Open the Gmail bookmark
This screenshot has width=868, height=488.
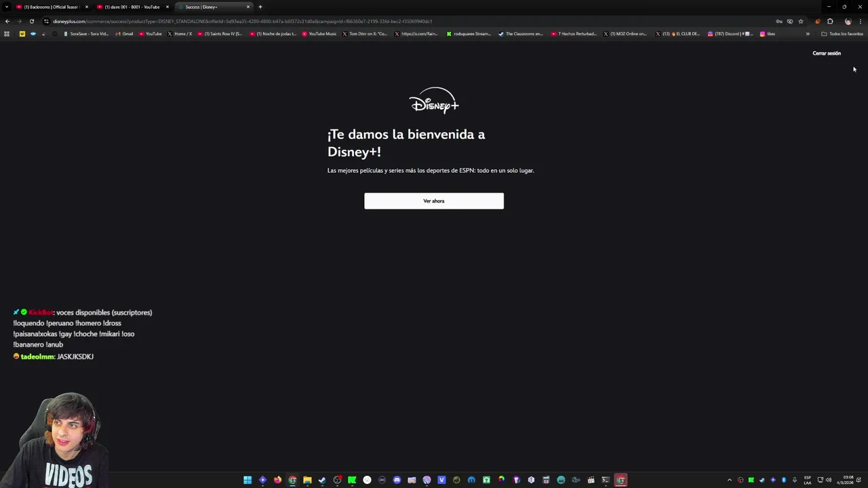pos(124,33)
